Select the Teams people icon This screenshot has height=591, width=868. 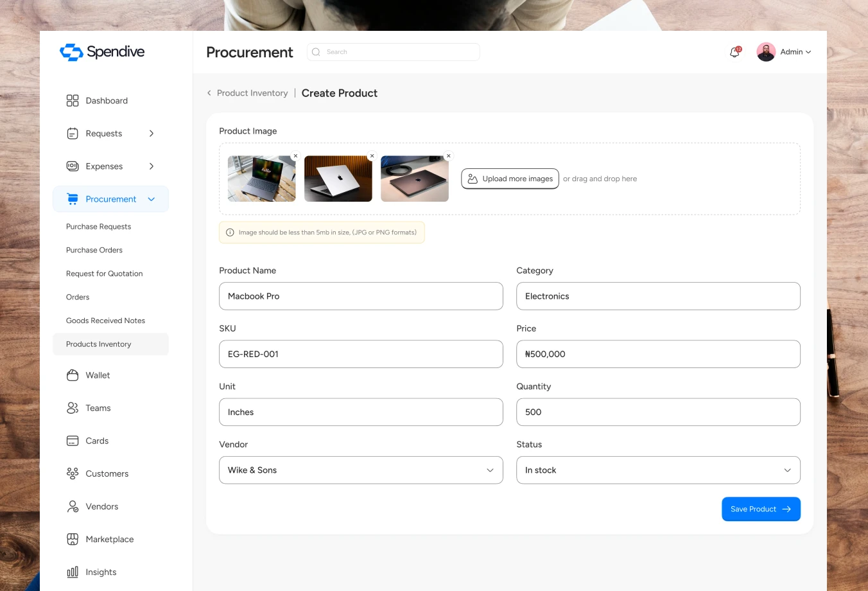point(73,408)
